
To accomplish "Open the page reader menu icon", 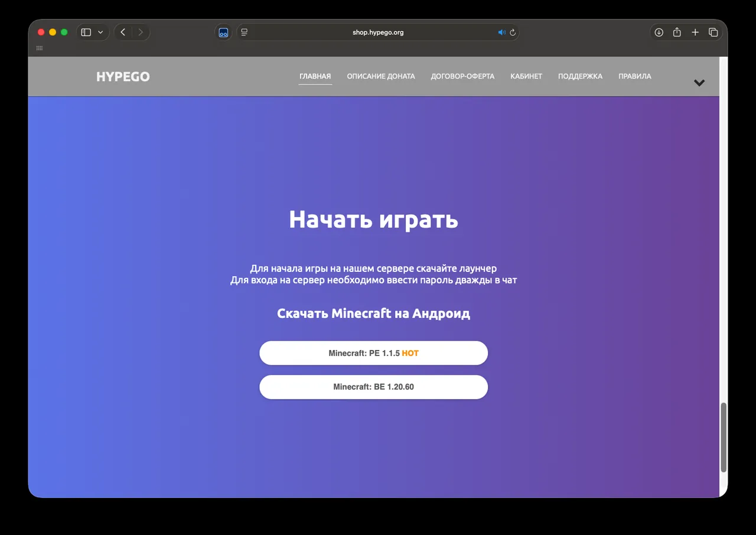I will (x=245, y=33).
